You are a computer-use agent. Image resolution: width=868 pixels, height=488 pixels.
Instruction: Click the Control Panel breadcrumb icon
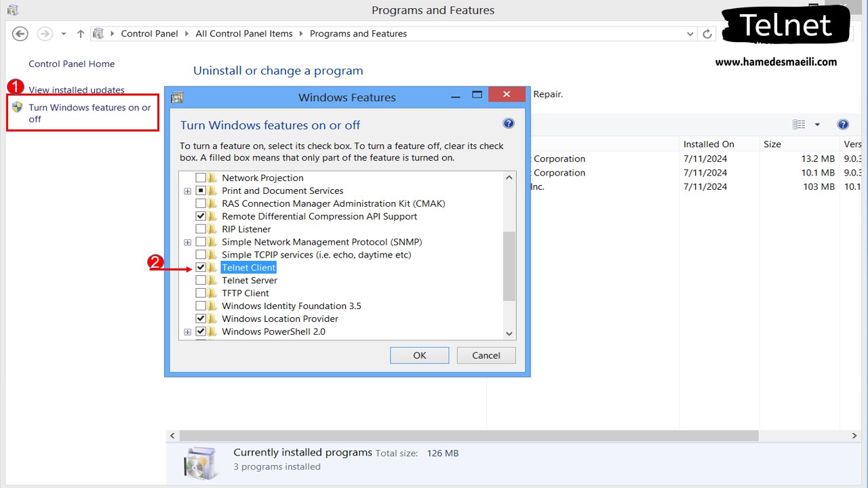pyautogui.click(x=98, y=33)
